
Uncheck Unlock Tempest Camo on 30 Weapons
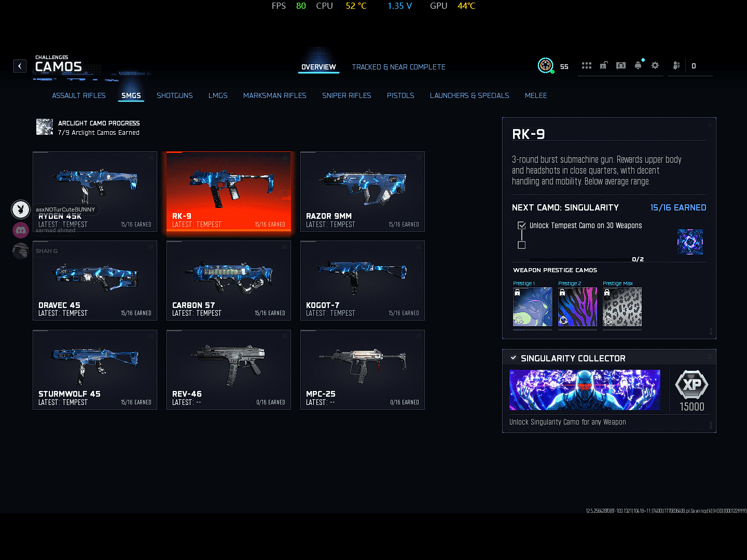(521, 225)
